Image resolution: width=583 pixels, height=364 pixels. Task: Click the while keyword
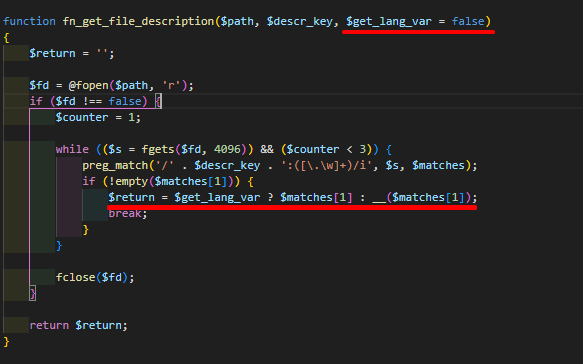[x=72, y=149]
